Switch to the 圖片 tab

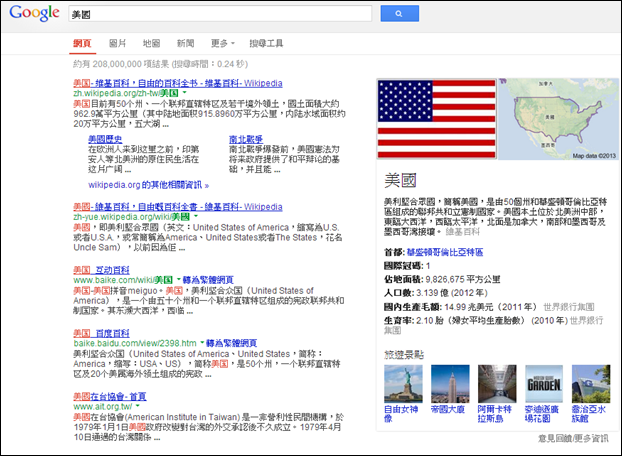pyautogui.click(x=117, y=43)
